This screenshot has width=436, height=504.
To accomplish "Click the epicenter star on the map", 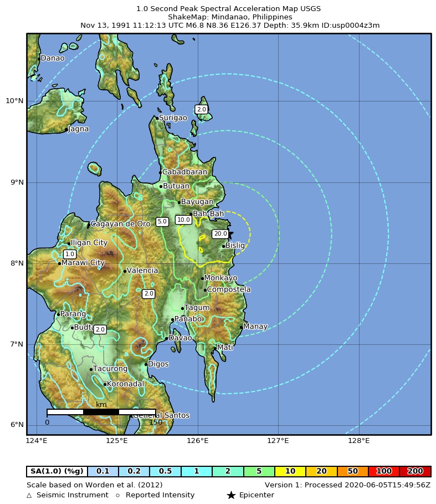I will click(x=230, y=235).
